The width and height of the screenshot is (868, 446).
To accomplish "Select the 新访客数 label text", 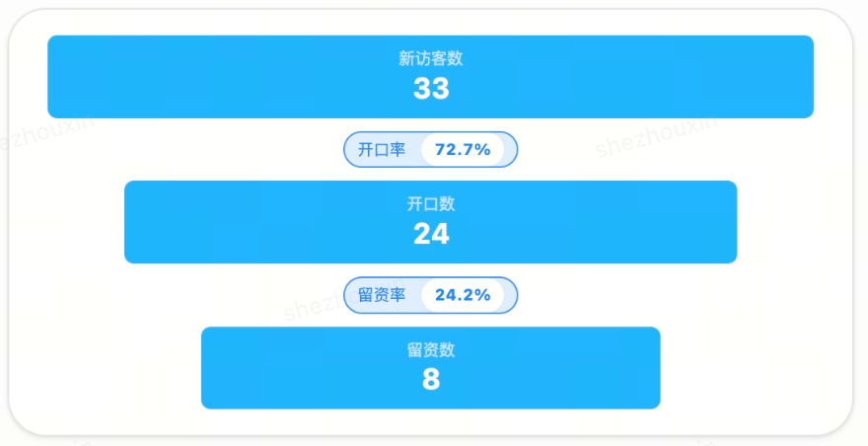I will [430, 58].
